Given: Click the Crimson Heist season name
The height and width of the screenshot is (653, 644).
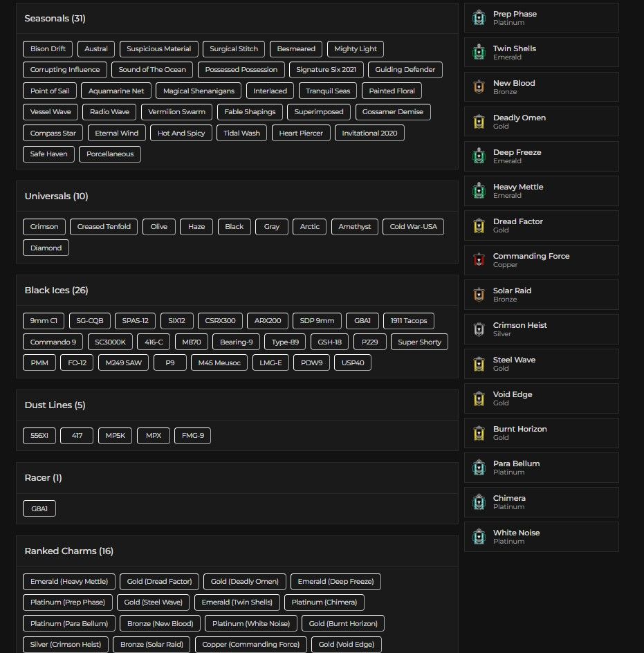Looking at the screenshot, I should click(520, 325).
